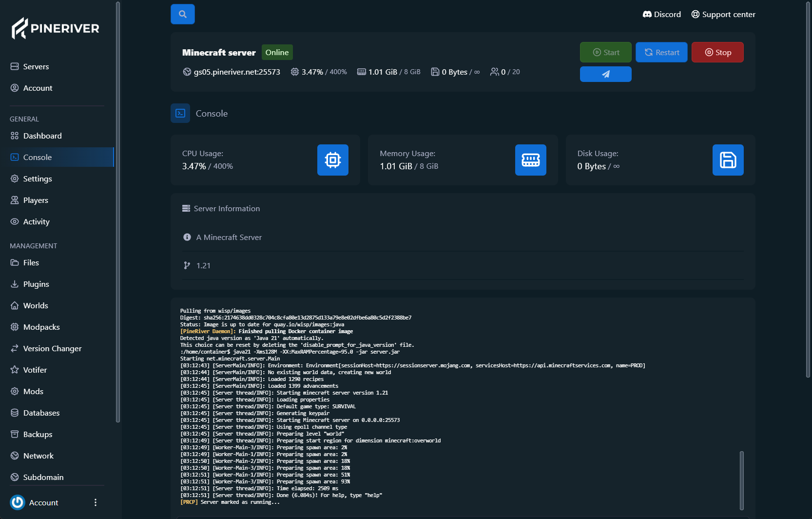
Task: Click the sidebar scrollbar
Action: click(x=118, y=212)
